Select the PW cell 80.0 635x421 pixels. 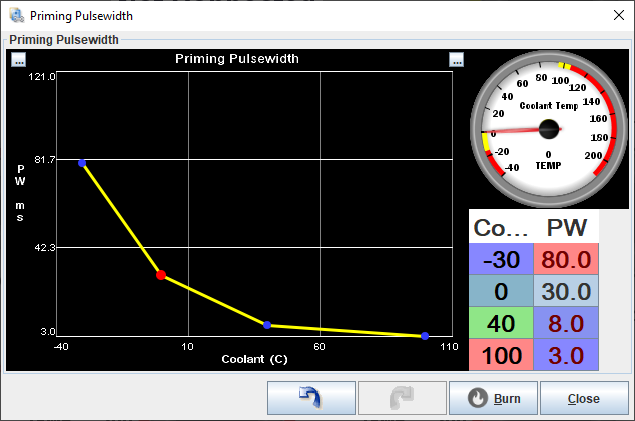point(566,259)
